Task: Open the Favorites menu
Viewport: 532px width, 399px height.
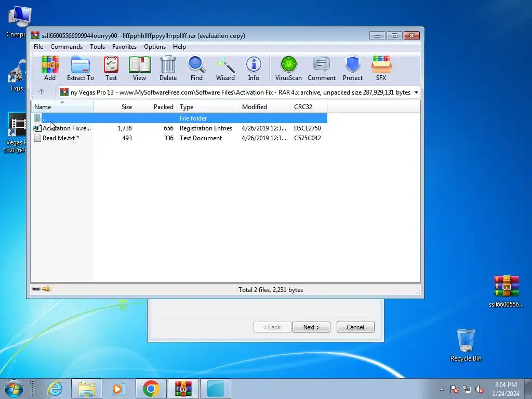Action: click(124, 46)
